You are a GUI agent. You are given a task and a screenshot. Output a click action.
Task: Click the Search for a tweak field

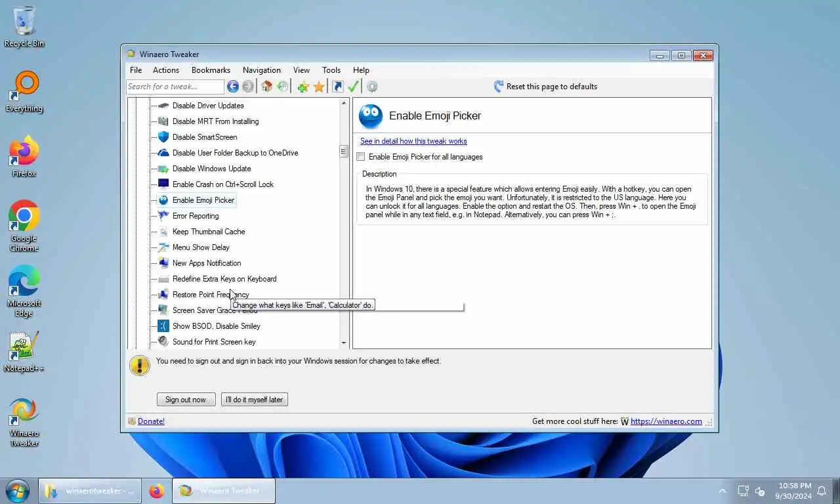tap(175, 87)
